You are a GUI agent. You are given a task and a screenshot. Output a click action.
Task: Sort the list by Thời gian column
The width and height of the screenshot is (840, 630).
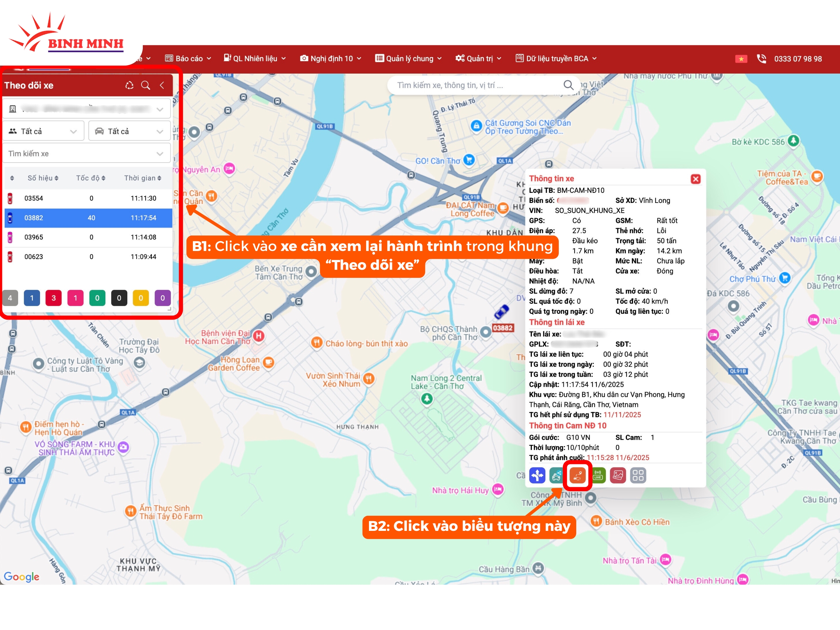pos(143,178)
